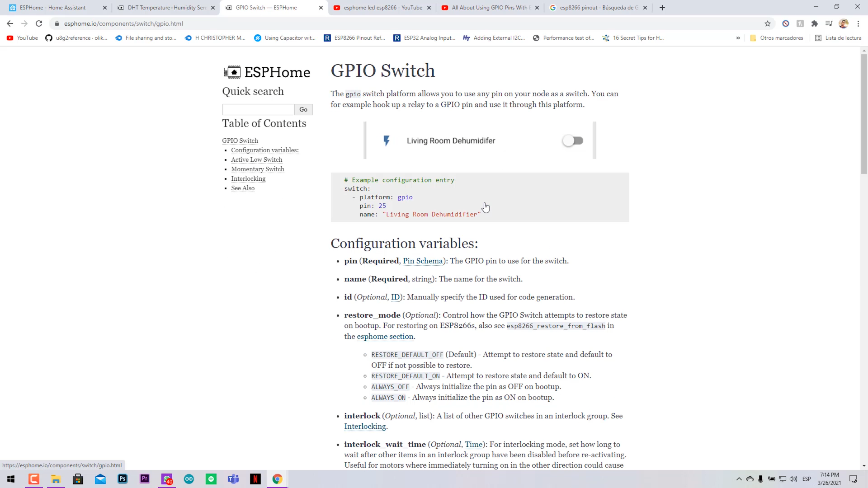Open the Mail app from the taskbar
Viewport: 868px width, 488px height.
coord(100,479)
